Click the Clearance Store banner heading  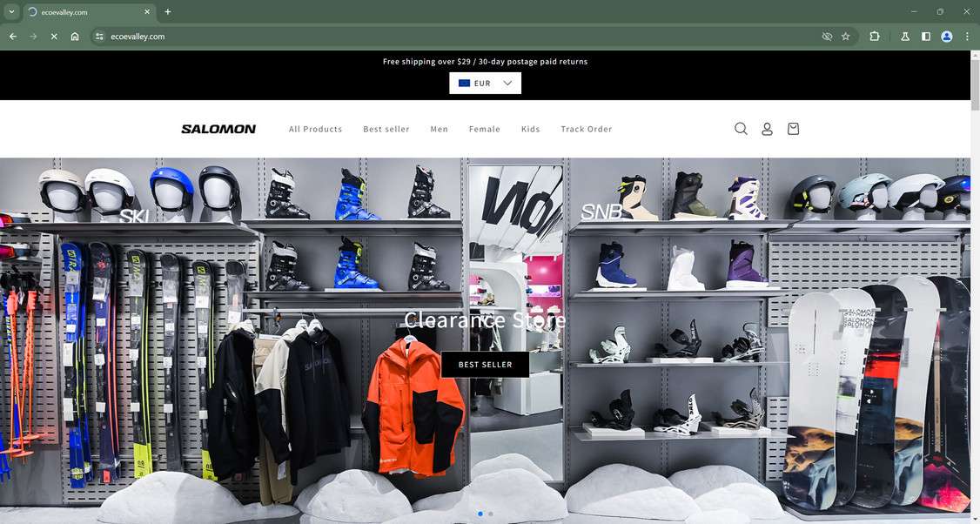(485, 320)
